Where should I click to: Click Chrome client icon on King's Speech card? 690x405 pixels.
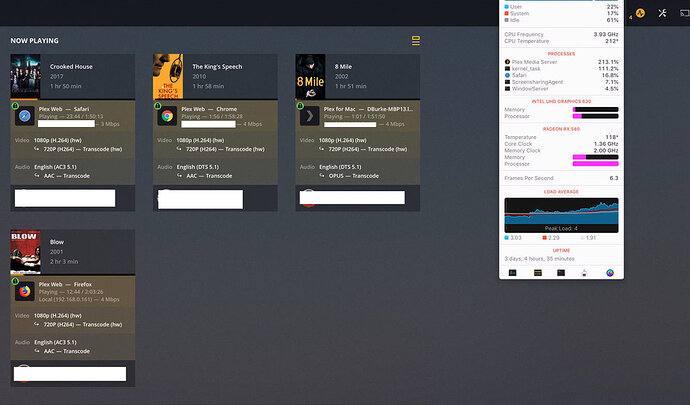tap(167, 116)
